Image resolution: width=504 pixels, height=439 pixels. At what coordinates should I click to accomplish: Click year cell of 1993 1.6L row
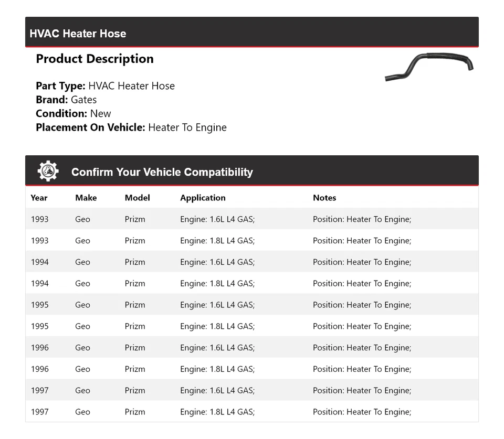39,219
